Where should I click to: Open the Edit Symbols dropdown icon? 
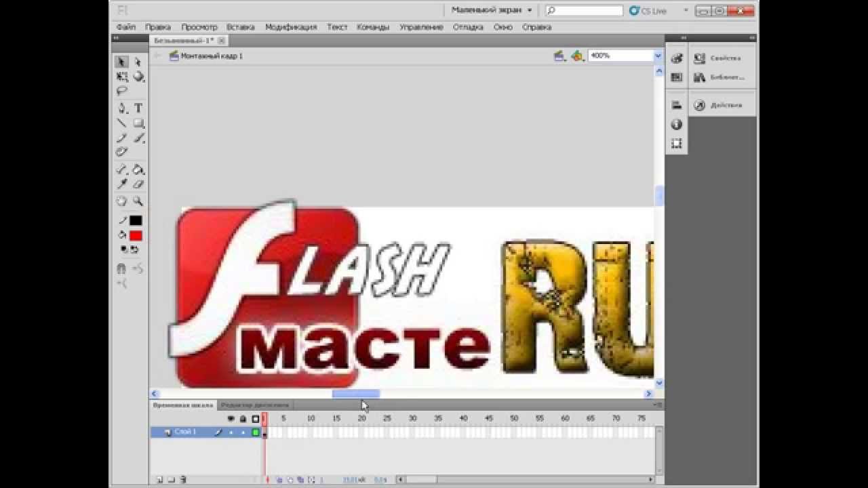pyautogui.click(x=577, y=56)
